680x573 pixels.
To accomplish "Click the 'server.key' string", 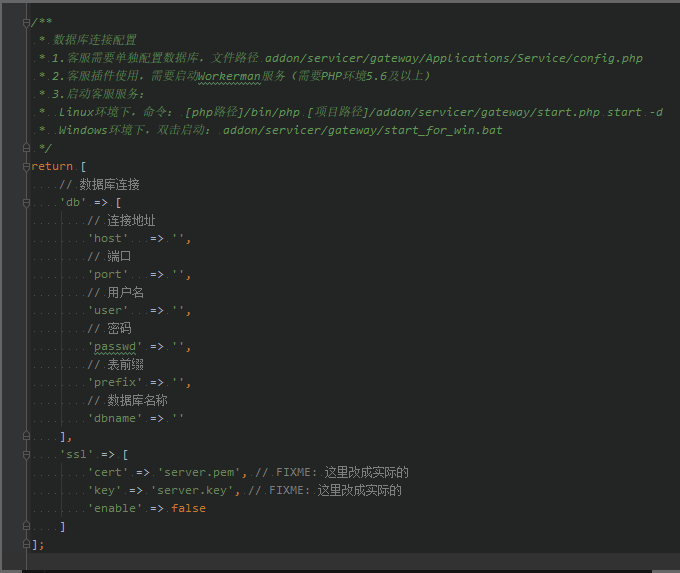I will [x=192, y=490].
